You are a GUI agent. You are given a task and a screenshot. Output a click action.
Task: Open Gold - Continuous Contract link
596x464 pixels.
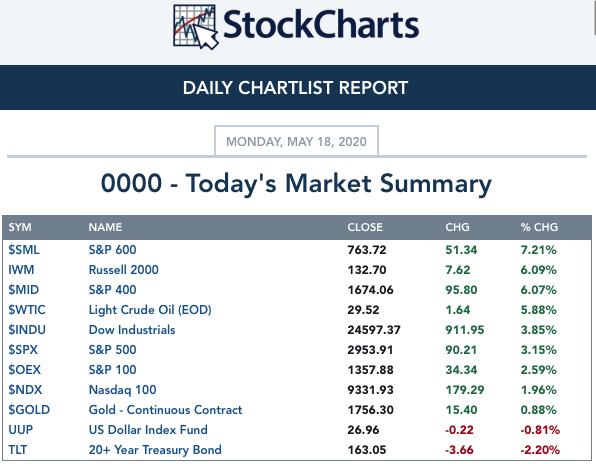pyautogui.click(x=165, y=410)
